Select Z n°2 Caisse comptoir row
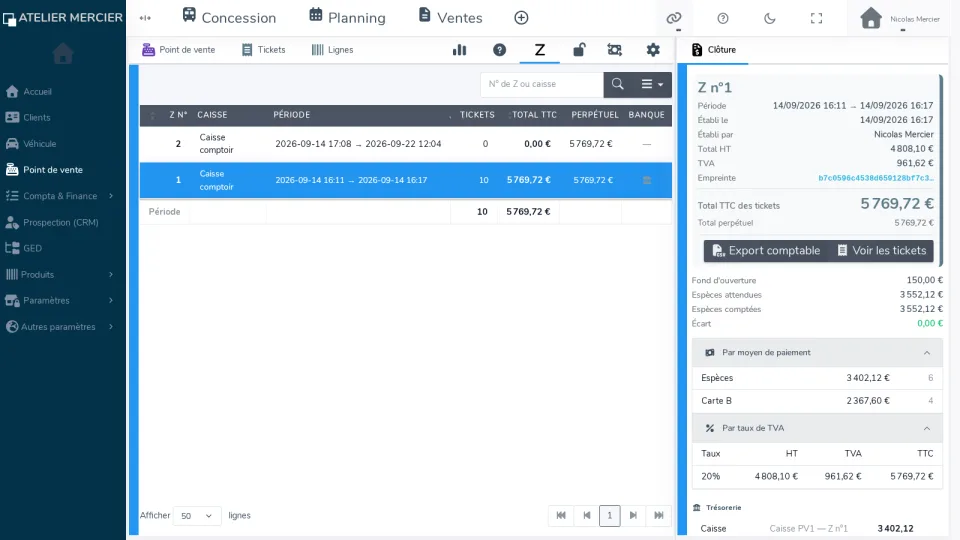 pos(405,144)
